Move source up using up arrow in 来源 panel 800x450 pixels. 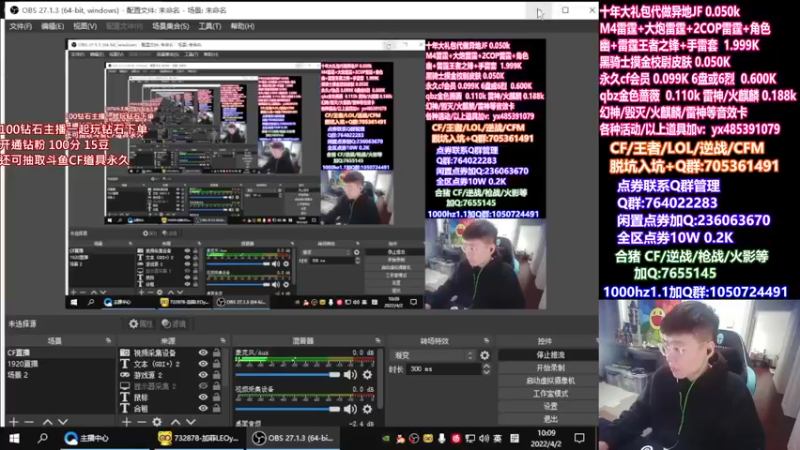(176, 422)
